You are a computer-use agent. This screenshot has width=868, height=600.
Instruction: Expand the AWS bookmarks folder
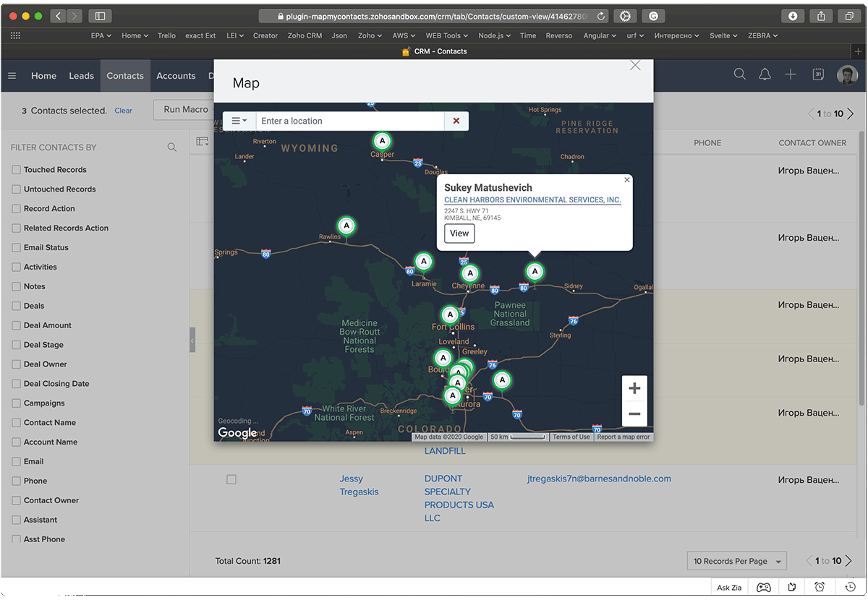point(403,35)
